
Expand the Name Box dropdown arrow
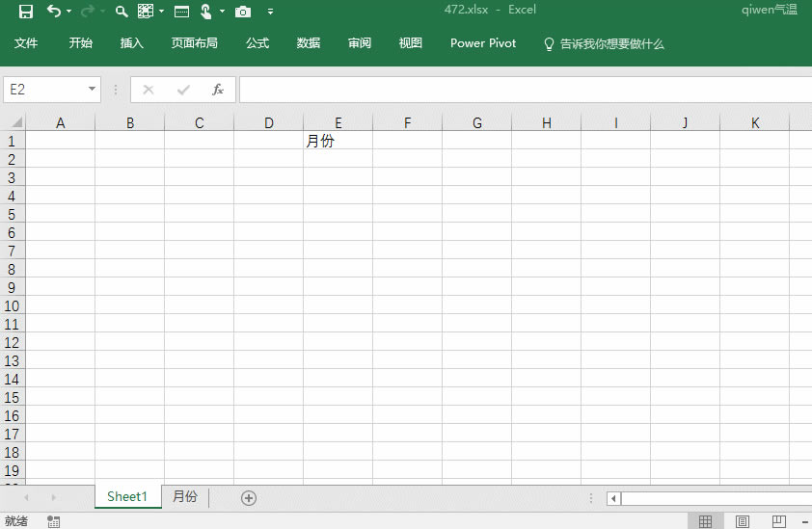click(x=93, y=90)
